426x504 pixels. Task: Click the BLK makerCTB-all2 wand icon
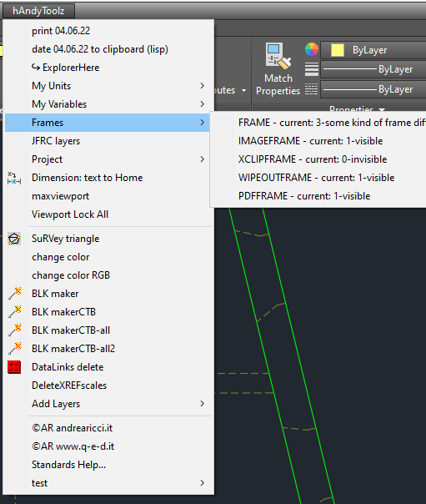15,349
